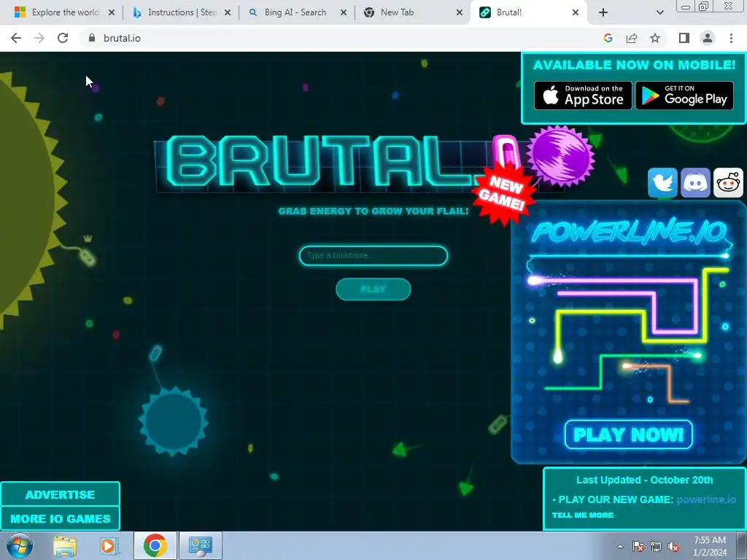Open the Chrome three-dot menu
The image size is (747, 560).
731,38
